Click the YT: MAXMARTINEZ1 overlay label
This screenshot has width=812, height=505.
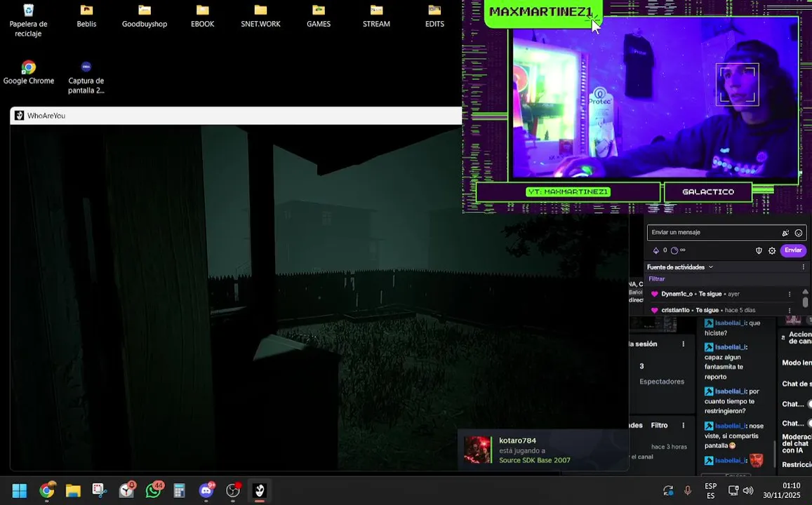[x=568, y=192]
